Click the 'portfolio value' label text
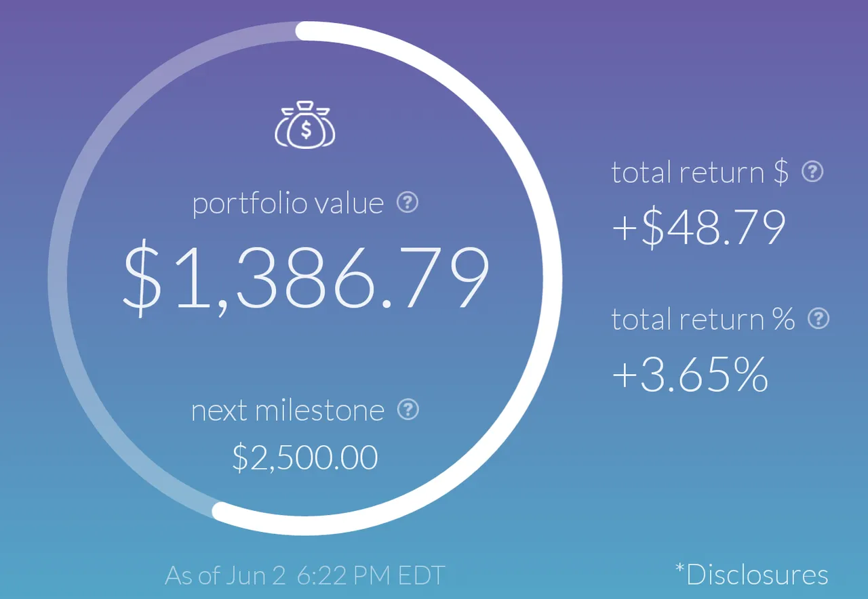The height and width of the screenshot is (599, 868). [x=288, y=203]
